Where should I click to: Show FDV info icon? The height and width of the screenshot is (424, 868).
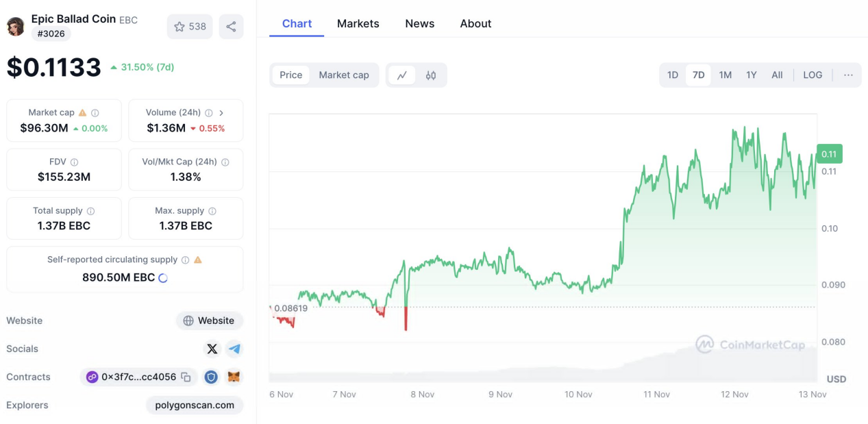[x=74, y=162]
